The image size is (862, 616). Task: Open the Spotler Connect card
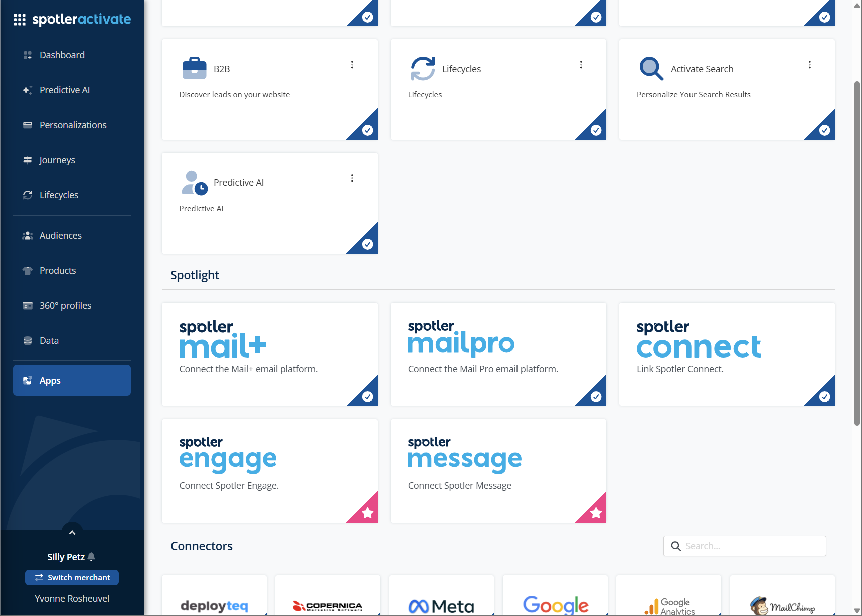(727, 354)
